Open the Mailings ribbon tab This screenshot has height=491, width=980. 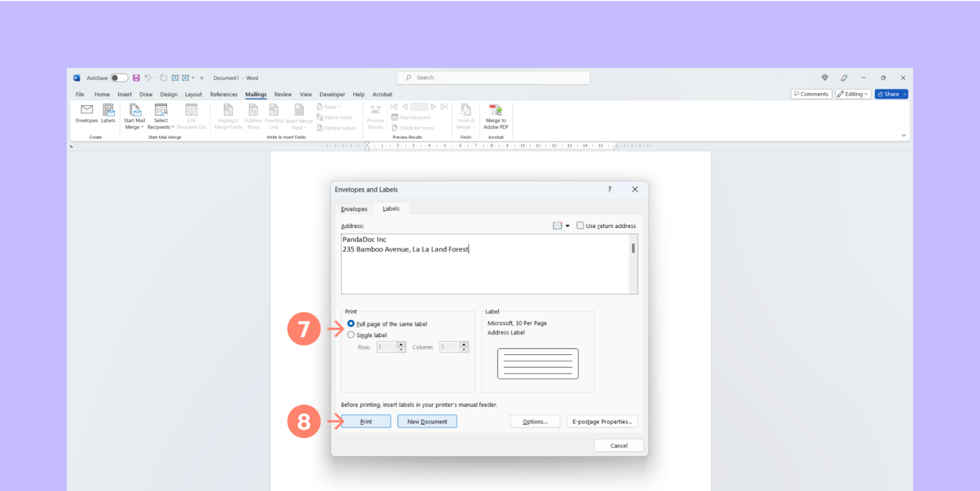point(256,94)
